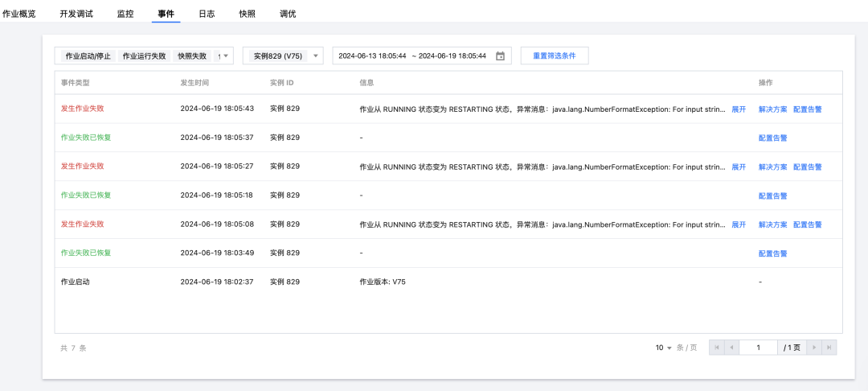Change the 10 条/页 page size

tap(663, 348)
